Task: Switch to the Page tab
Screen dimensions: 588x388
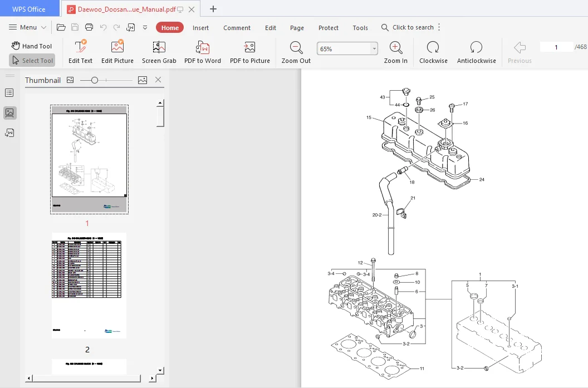Action: [x=297, y=28]
